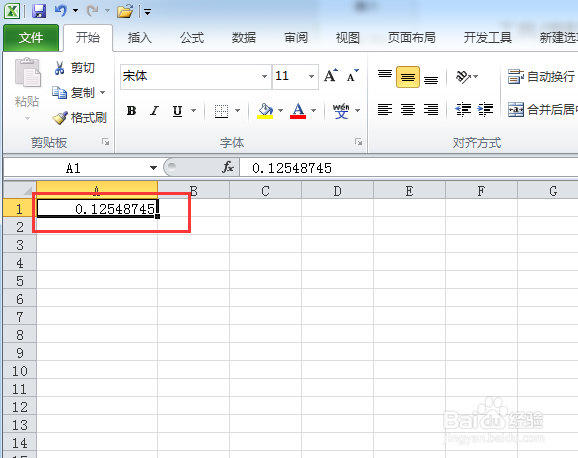Open the 宋体 font name dropdown

[x=264, y=76]
